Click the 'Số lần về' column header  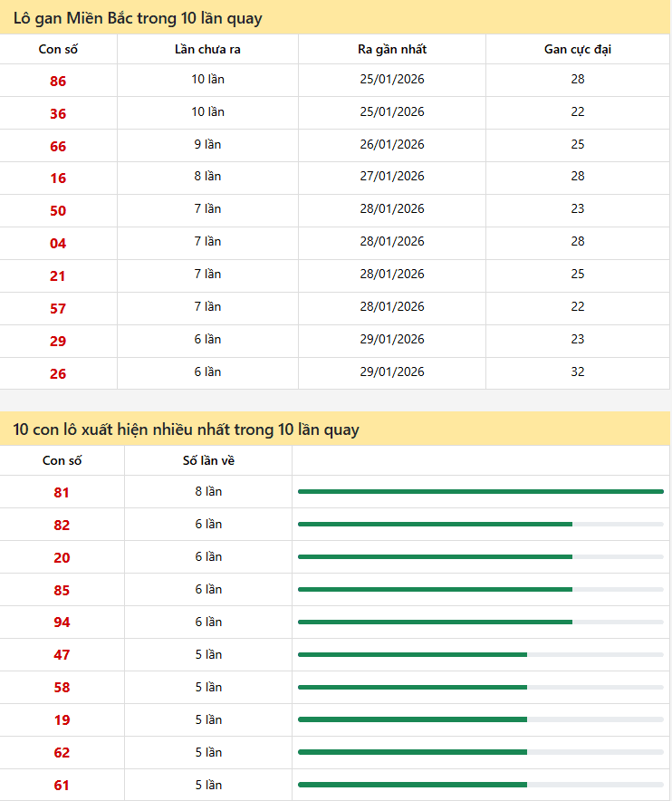click(208, 460)
